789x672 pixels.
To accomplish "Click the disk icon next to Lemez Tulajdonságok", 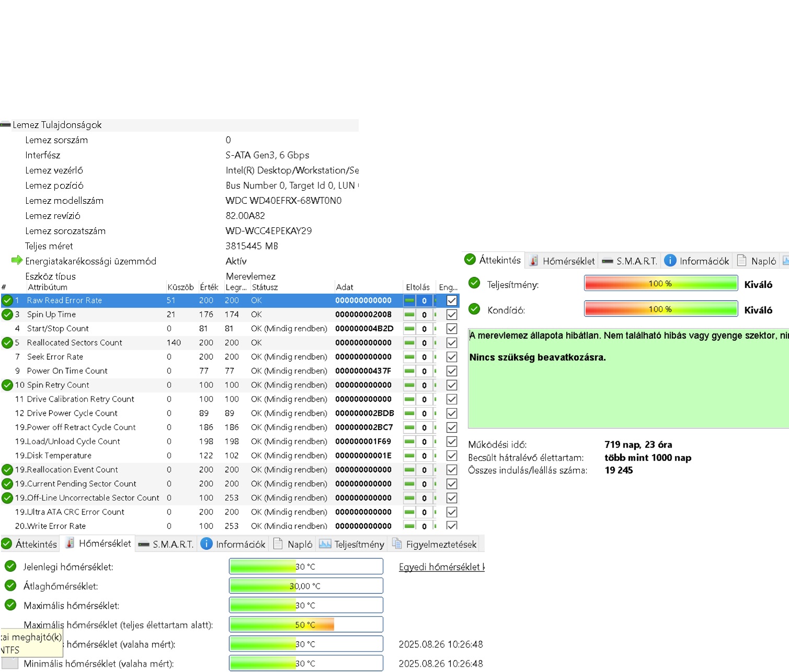I will pyautogui.click(x=5, y=125).
